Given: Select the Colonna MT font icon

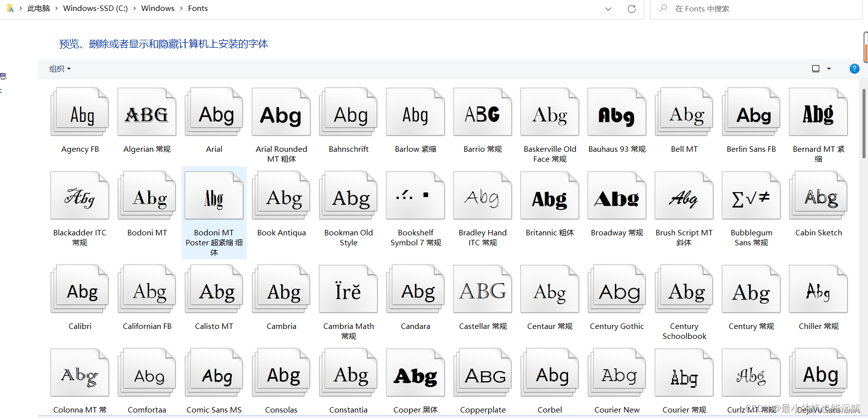Looking at the screenshot, I should pyautogui.click(x=80, y=373).
